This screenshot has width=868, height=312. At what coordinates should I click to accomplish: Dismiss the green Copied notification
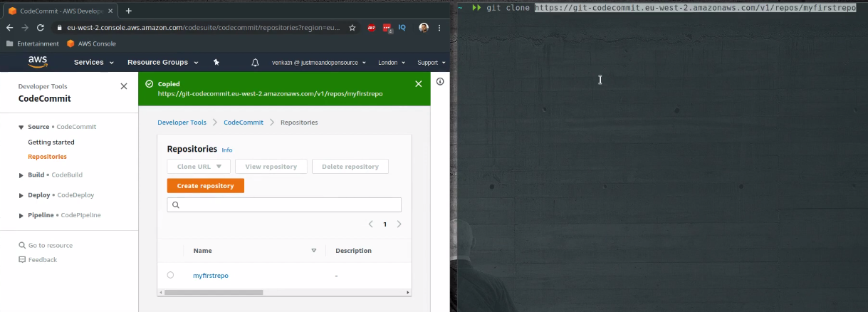419,84
